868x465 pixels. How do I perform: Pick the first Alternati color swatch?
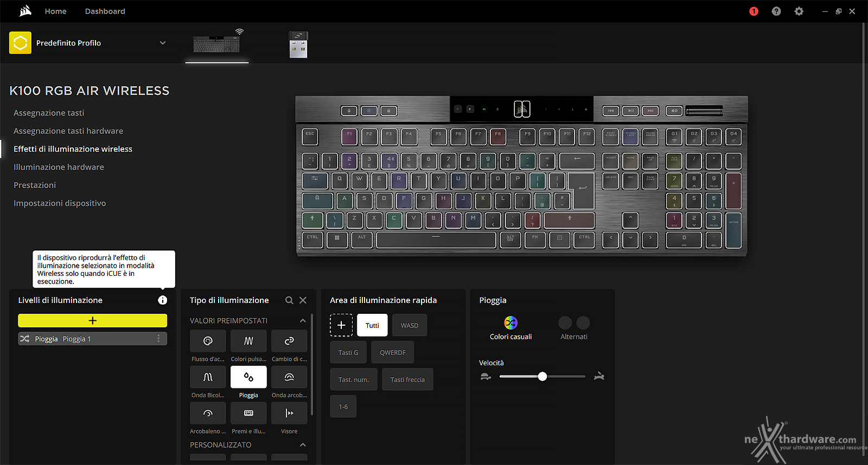click(x=565, y=323)
